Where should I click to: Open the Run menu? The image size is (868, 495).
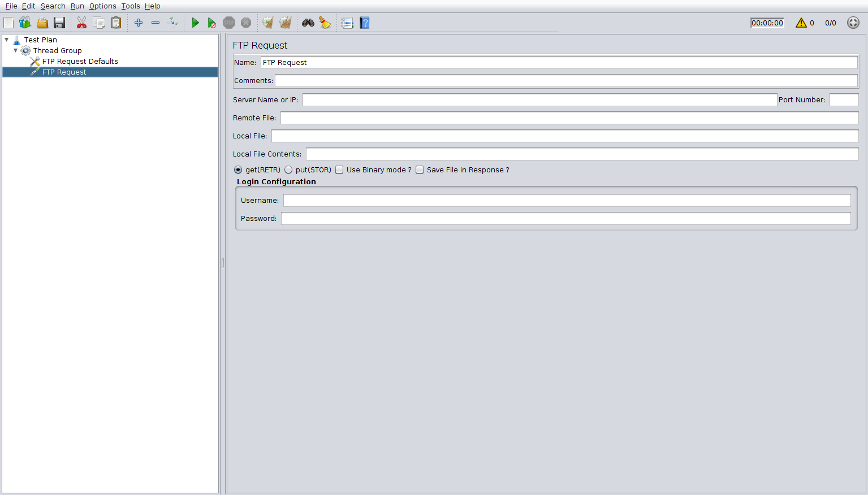pyautogui.click(x=77, y=6)
